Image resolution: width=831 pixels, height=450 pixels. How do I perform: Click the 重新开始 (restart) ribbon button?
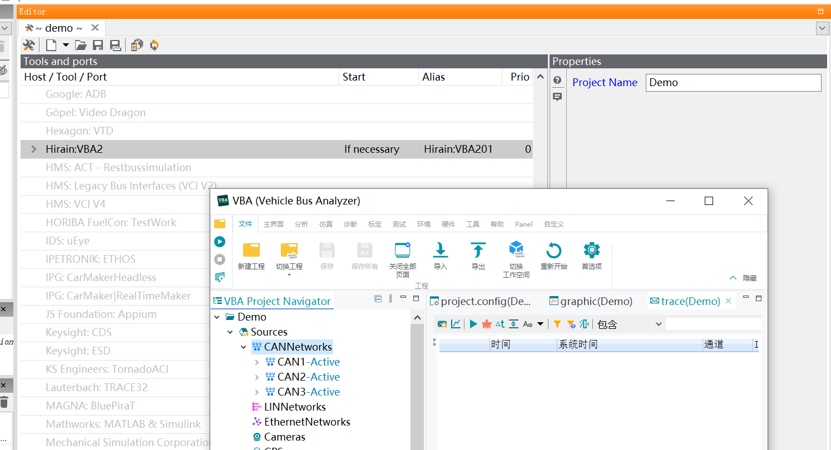point(554,256)
